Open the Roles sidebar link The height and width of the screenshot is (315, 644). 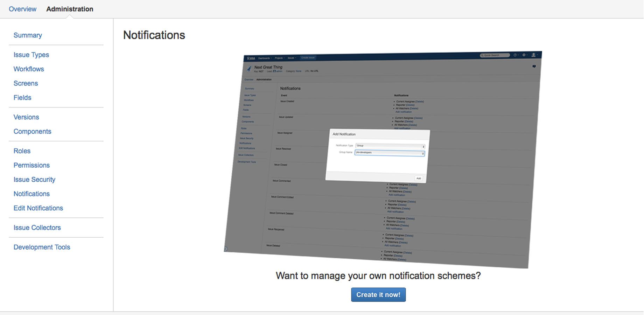[x=22, y=151]
